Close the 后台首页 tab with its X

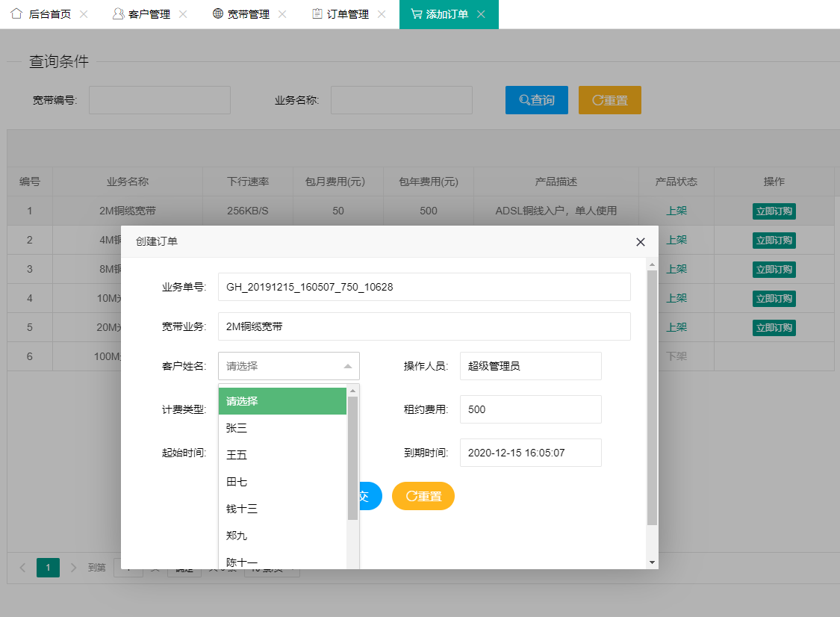[84, 14]
